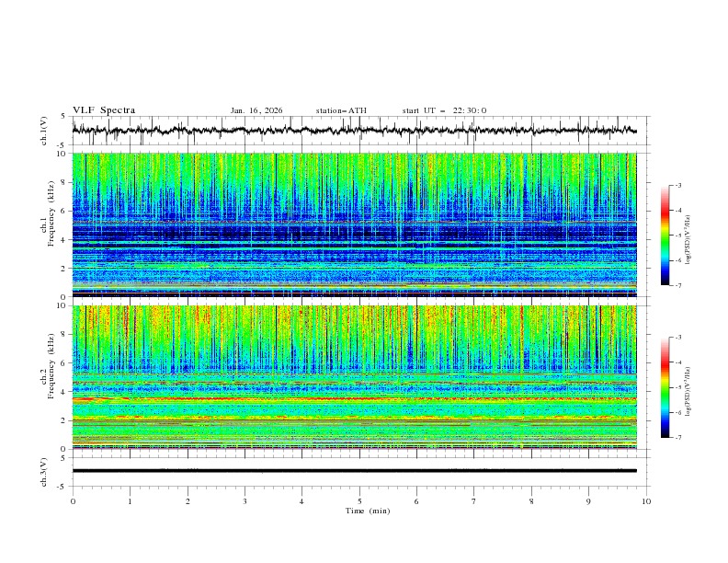Viewport: 728px width, 563px height.
Task: Click the "ch.3(V)" axis label
Action: click(44, 472)
